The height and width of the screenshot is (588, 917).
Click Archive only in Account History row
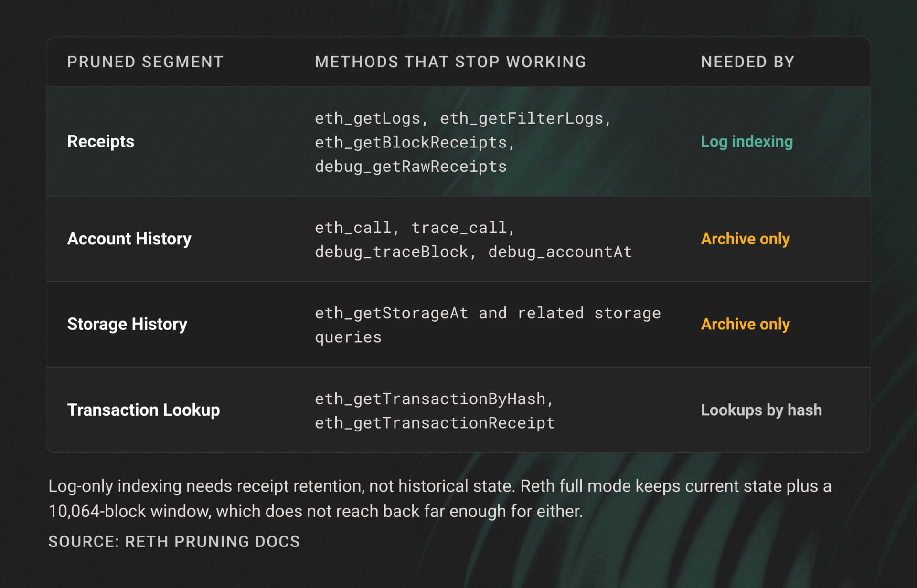[x=745, y=239]
